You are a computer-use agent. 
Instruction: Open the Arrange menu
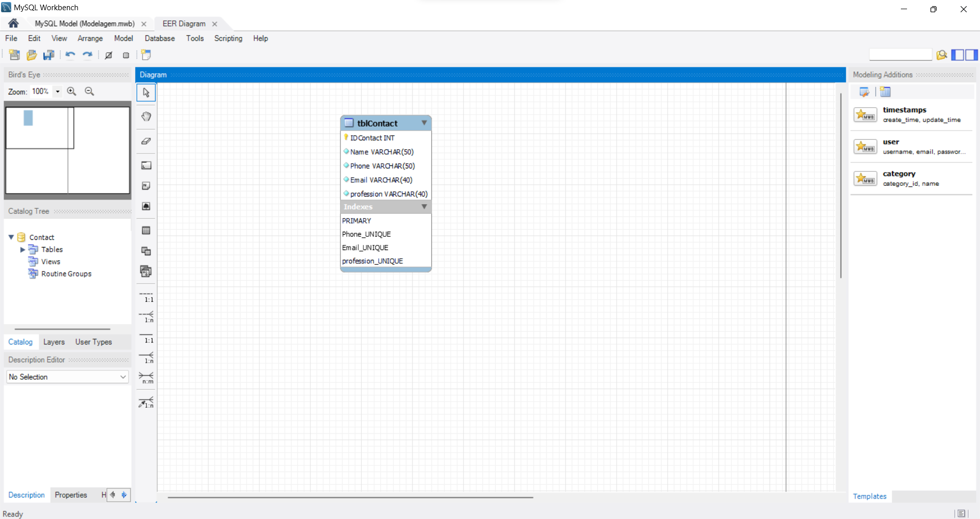90,38
